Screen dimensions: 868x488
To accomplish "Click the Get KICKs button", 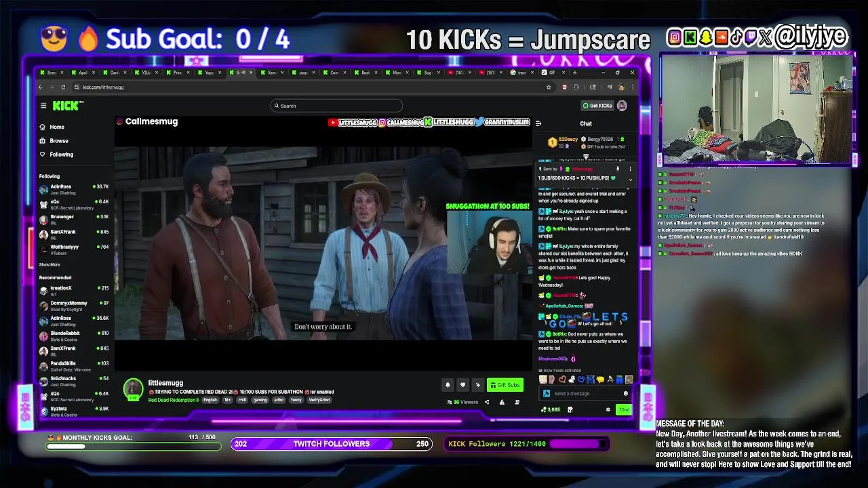I will pyautogui.click(x=597, y=106).
